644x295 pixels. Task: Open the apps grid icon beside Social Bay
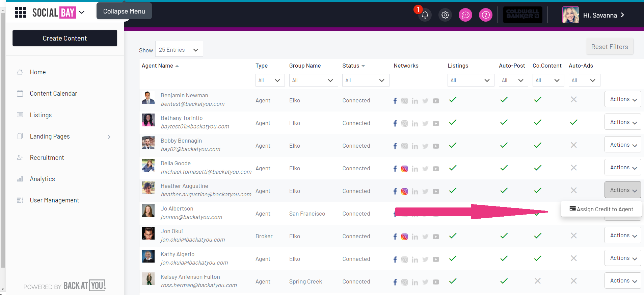click(21, 13)
